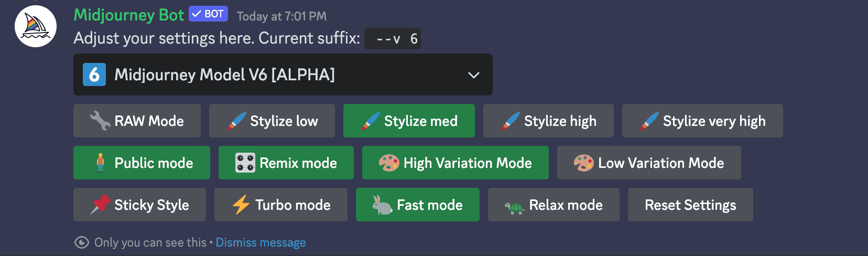Expand model list using chevron arrow
Viewport: 868px width, 256px height.
click(474, 75)
